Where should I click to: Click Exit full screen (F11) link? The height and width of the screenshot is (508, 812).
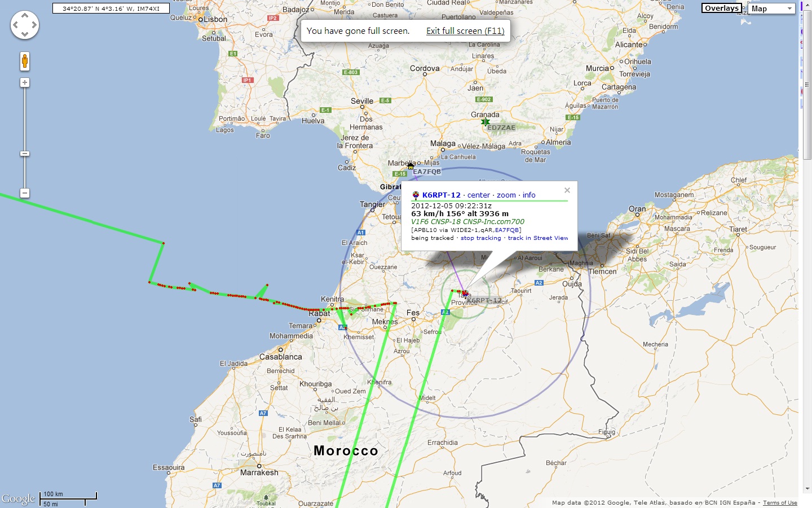coord(465,31)
